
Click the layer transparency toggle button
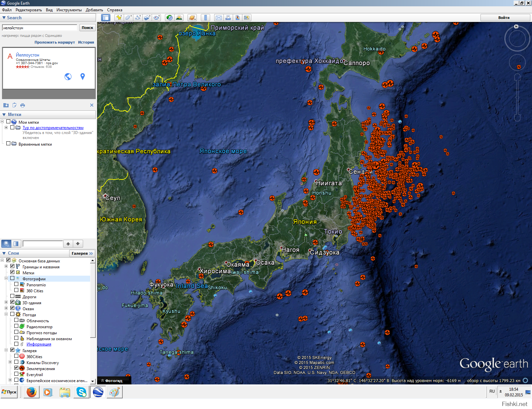pyautogui.click(x=16, y=244)
